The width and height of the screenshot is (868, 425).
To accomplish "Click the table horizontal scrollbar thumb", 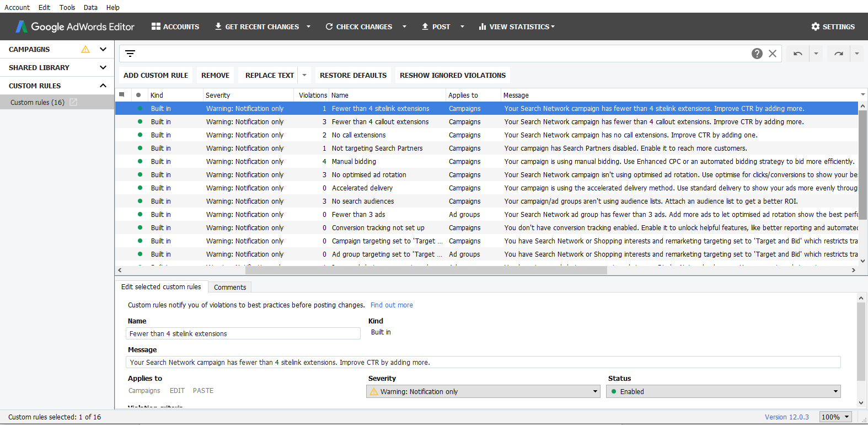I will (426, 270).
